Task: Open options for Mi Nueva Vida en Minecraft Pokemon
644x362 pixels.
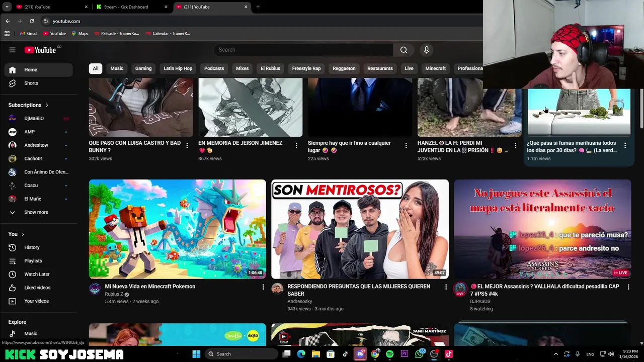Action: pos(263,287)
